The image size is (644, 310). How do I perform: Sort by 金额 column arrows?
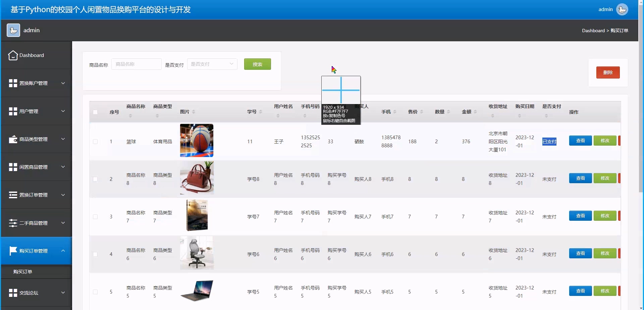[475, 112]
